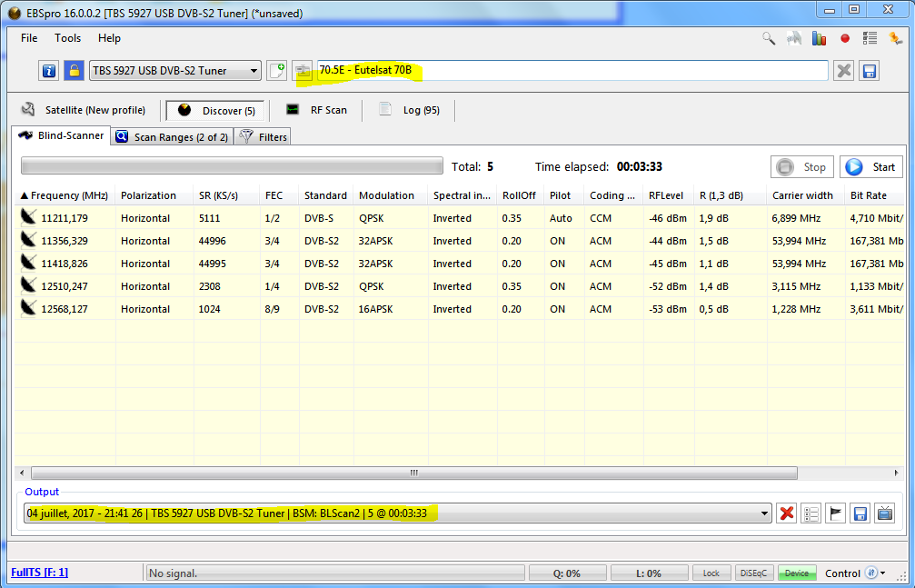Open the TBS 5927 tuner dropdown
915x588 pixels.
254,71
